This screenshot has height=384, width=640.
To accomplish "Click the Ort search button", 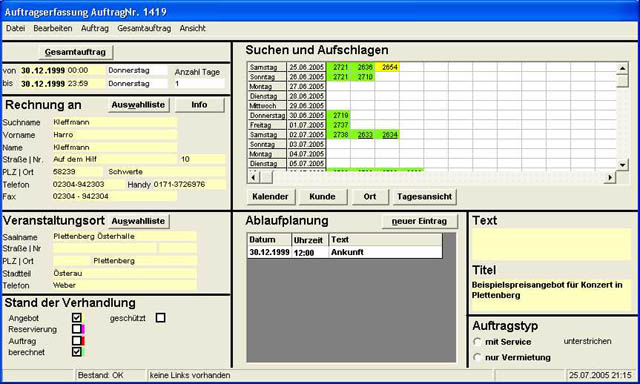I will click(x=370, y=197).
